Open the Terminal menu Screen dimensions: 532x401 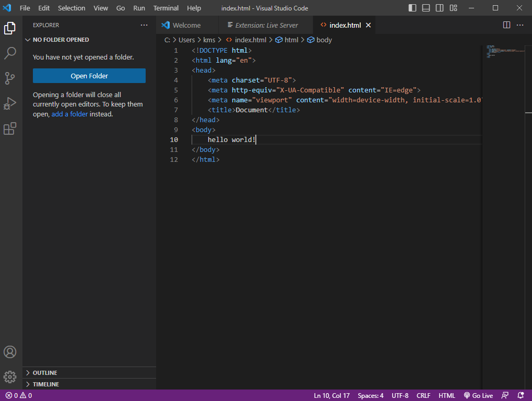point(166,8)
